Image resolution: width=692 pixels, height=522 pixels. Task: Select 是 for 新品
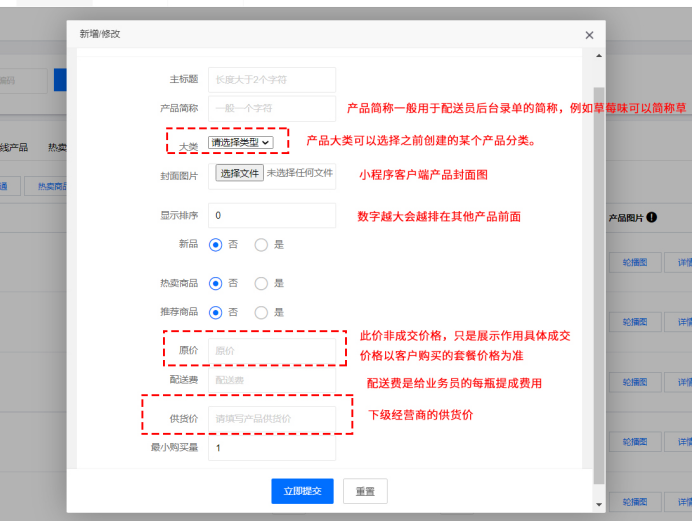(x=261, y=244)
